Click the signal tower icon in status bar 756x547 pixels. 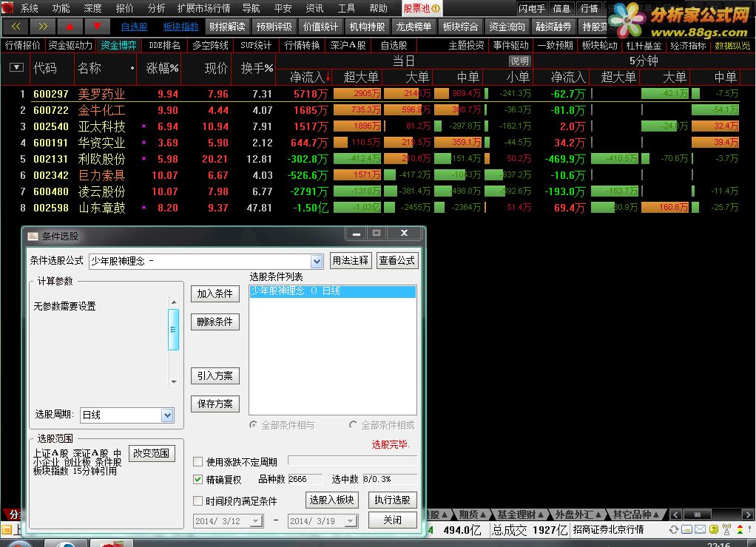point(726,530)
